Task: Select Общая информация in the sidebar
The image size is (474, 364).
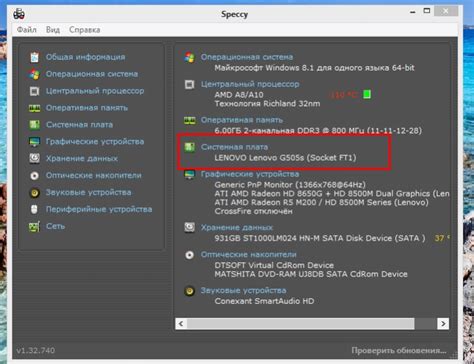Action: (x=85, y=57)
